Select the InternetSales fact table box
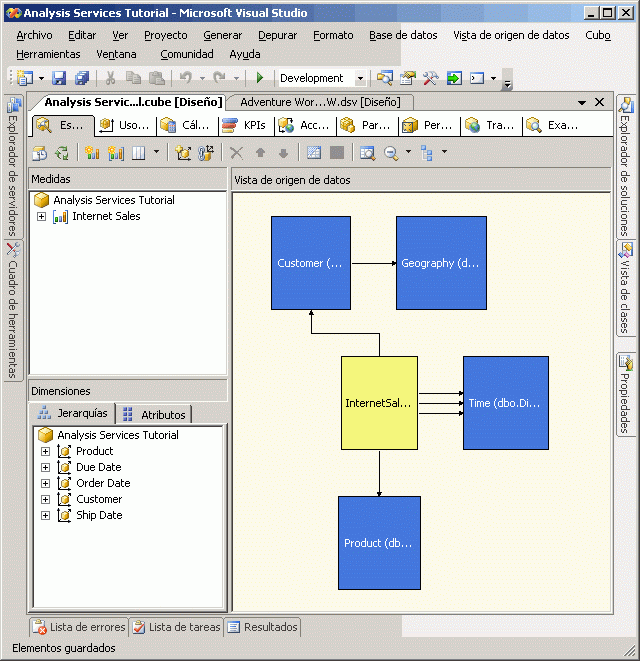Screen dimensions: 640x661 click(379, 403)
